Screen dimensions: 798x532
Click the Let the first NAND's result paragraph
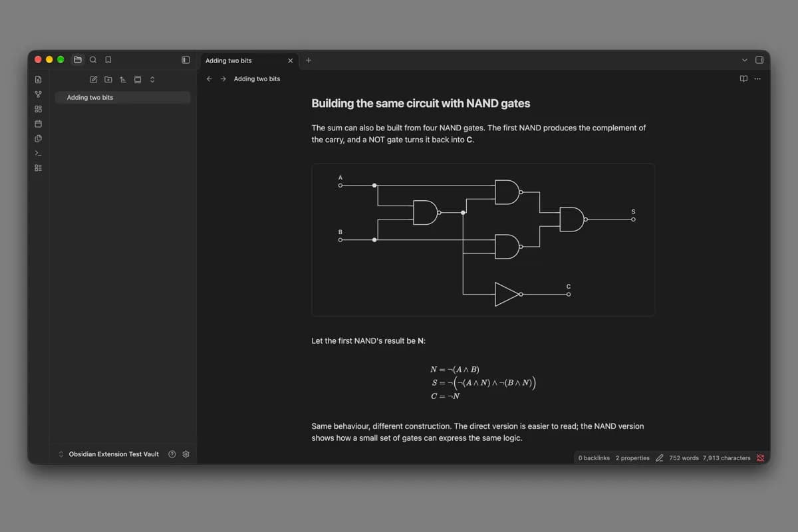pos(368,340)
